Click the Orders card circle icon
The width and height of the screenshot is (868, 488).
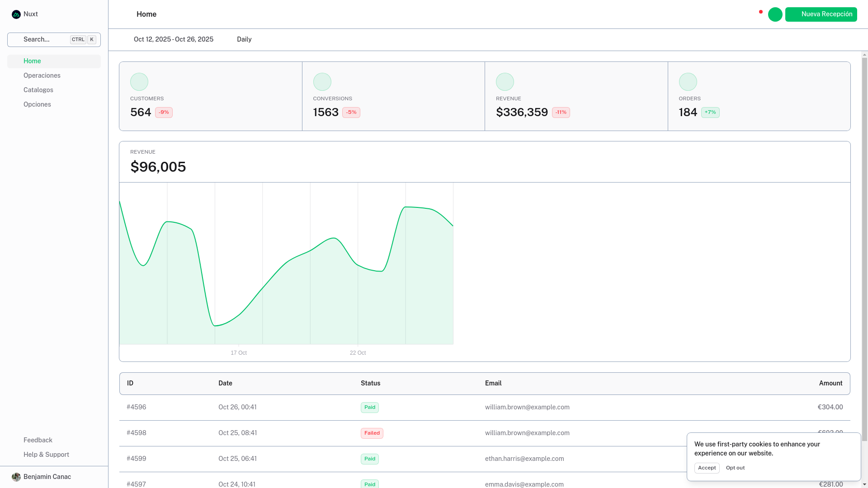(688, 82)
